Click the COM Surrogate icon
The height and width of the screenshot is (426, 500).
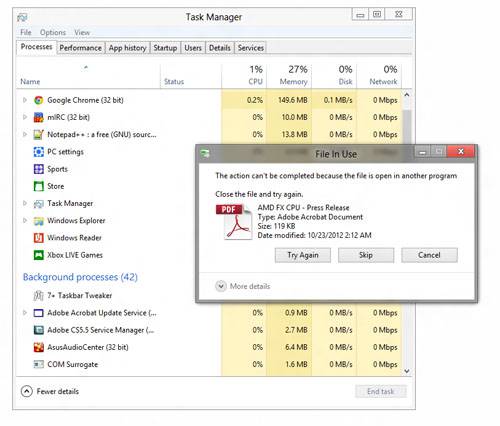pos(39,365)
